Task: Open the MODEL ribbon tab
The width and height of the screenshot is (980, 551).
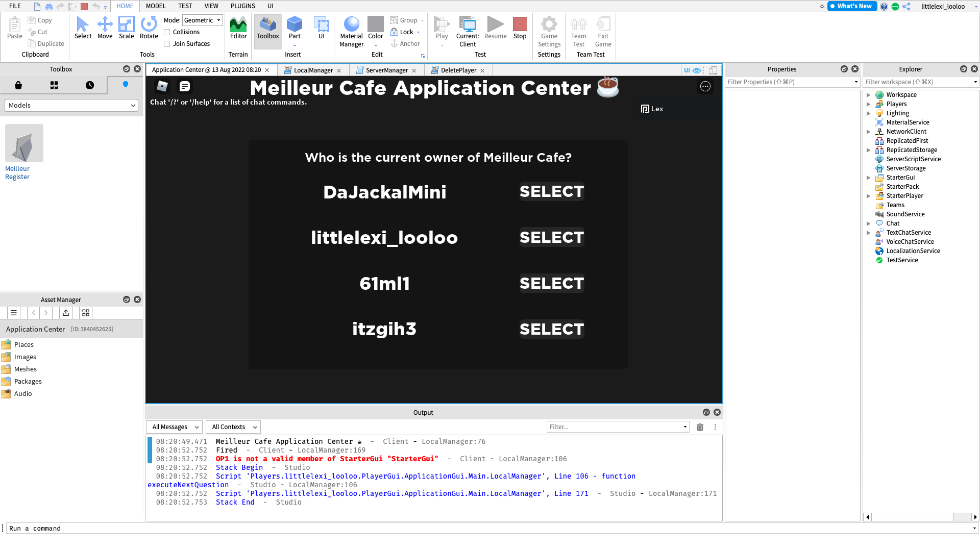Action: (x=156, y=6)
